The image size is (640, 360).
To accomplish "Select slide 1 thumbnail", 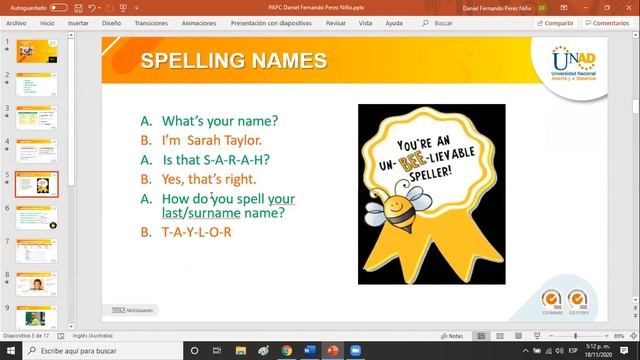I will [37, 51].
